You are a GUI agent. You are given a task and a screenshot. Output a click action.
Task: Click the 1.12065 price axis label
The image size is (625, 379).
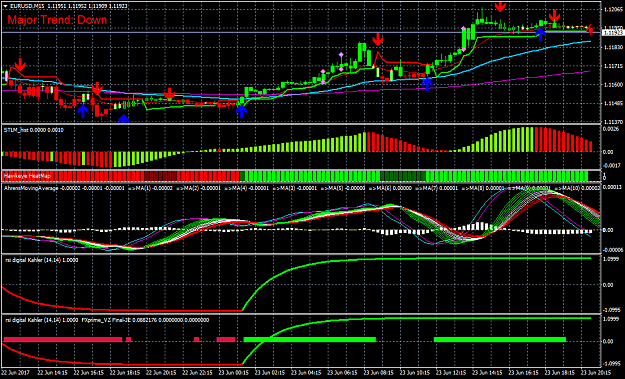[613, 10]
